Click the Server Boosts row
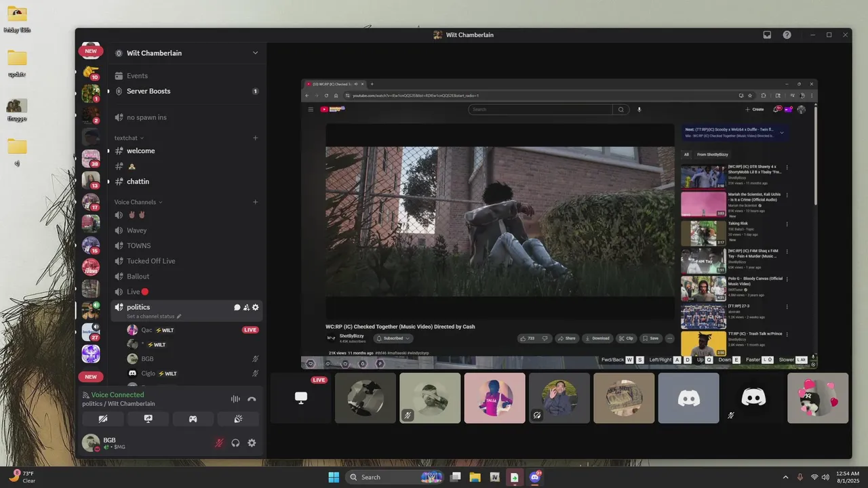Image resolution: width=868 pixels, height=488 pixels. tap(187, 91)
